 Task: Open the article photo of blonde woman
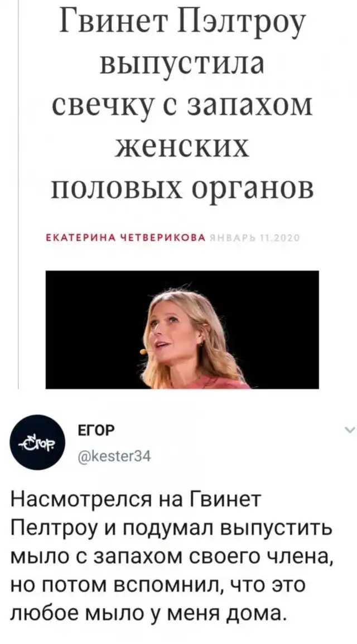pos(182,329)
